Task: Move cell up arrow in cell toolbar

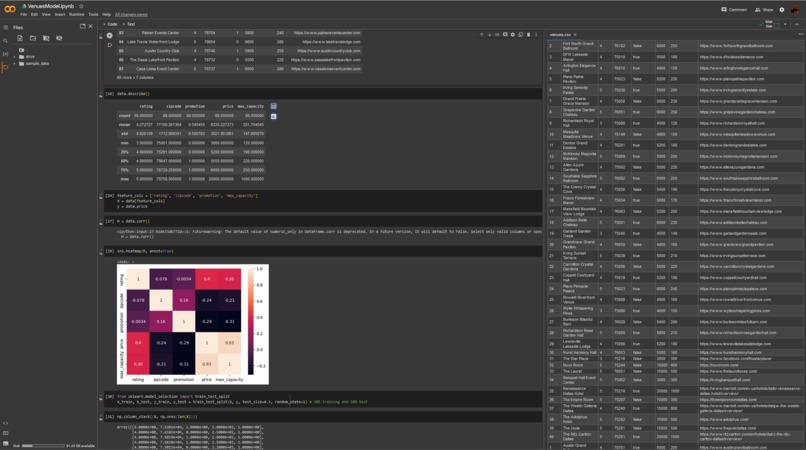Action: coord(482,34)
